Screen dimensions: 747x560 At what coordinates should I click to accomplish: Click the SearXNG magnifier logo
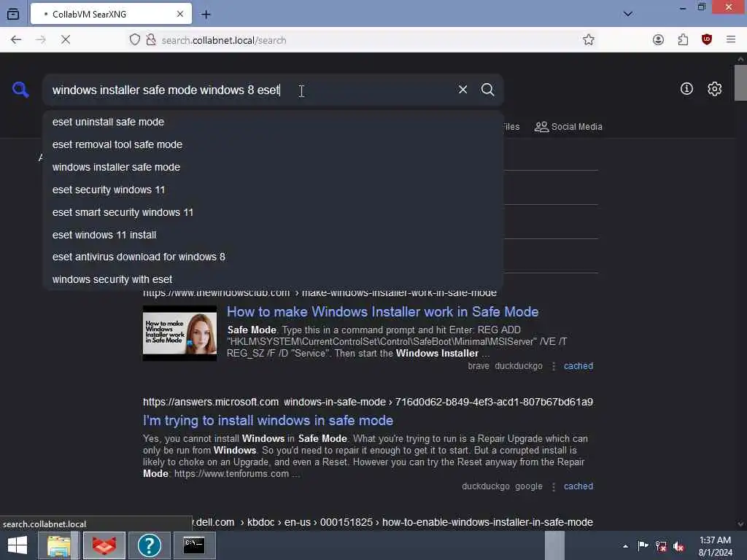(20, 90)
